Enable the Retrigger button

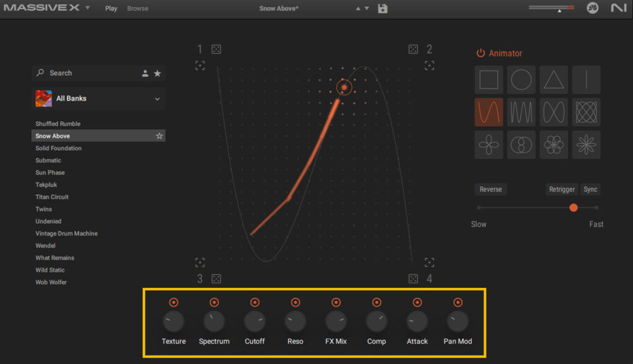click(561, 189)
